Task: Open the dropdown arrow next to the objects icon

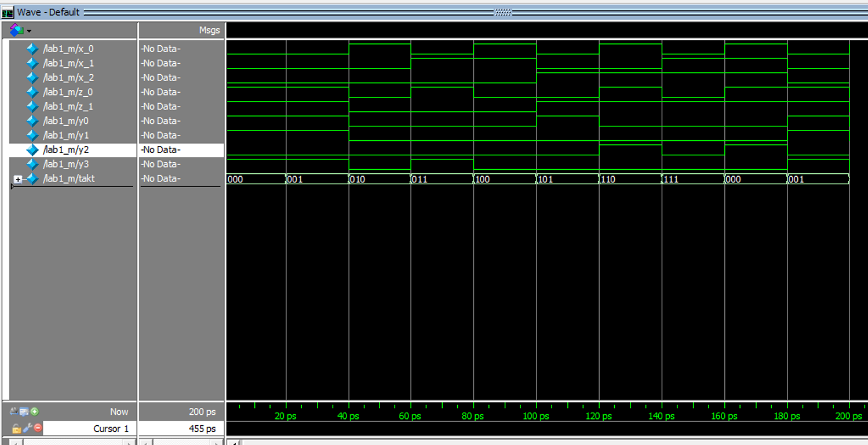Action: coord(29,31)
